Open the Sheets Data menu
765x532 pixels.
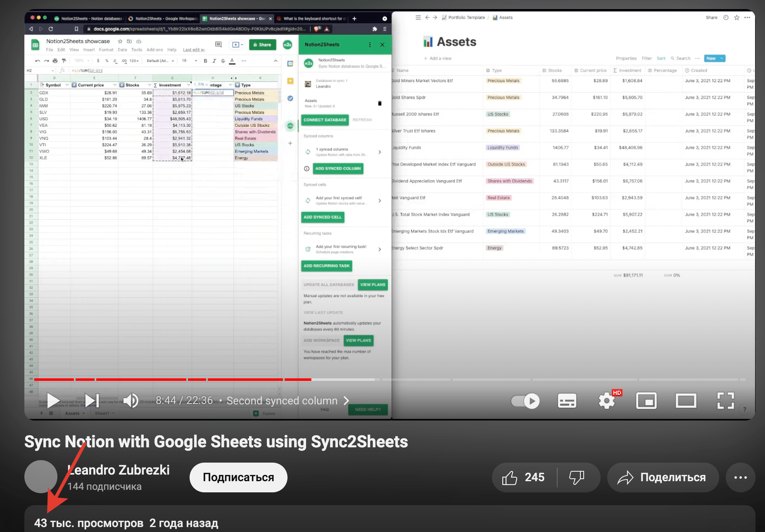tap(122, 50)
